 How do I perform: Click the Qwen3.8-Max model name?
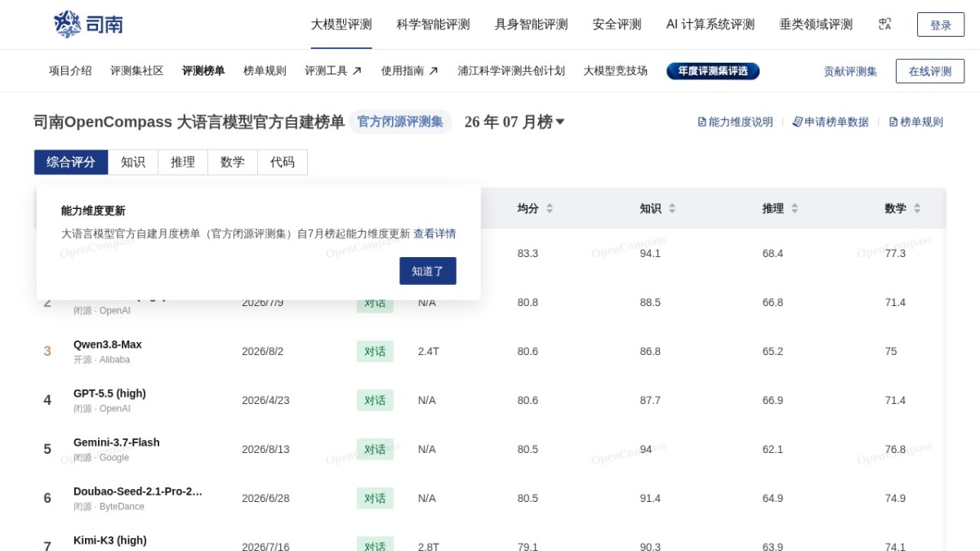(108, 344)
